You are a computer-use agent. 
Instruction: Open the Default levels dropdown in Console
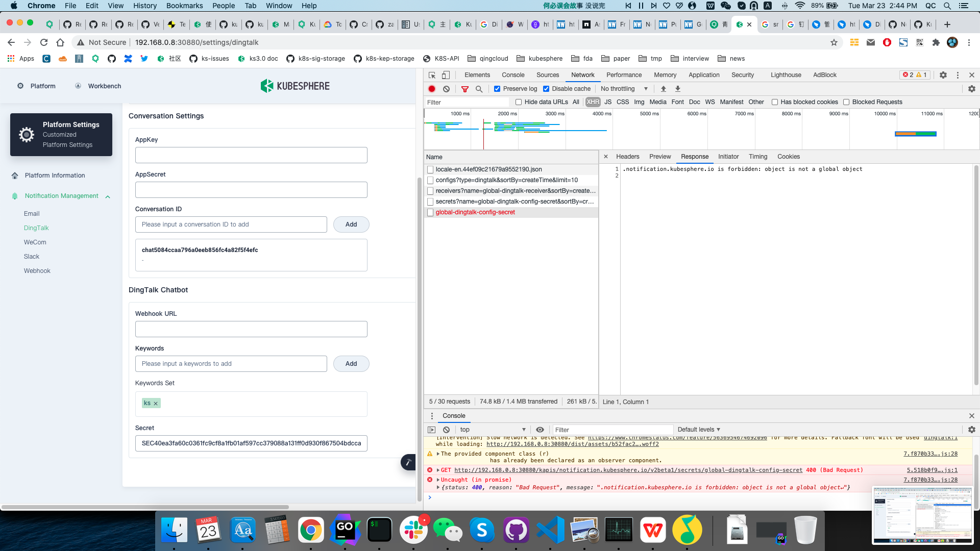pos(698,430)
